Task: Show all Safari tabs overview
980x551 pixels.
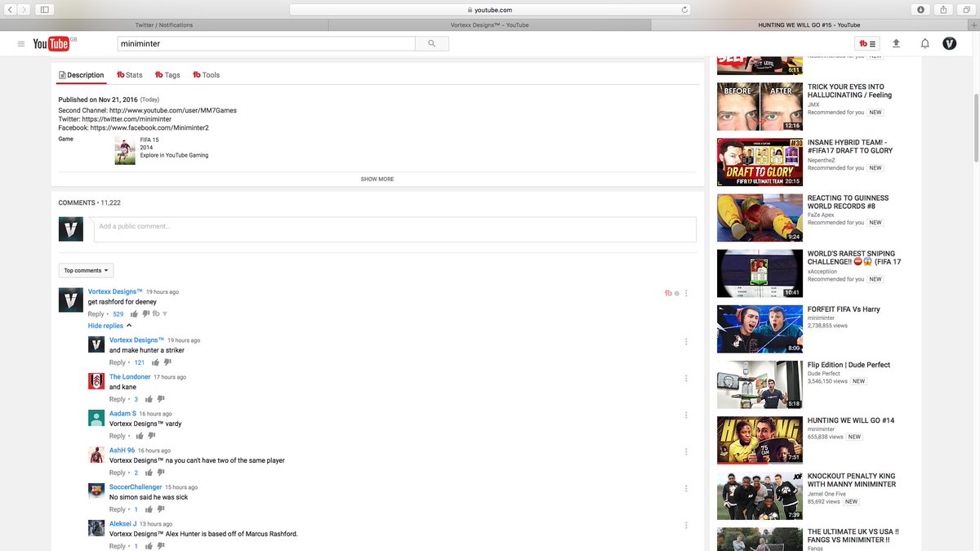Action: coord(965,10)
